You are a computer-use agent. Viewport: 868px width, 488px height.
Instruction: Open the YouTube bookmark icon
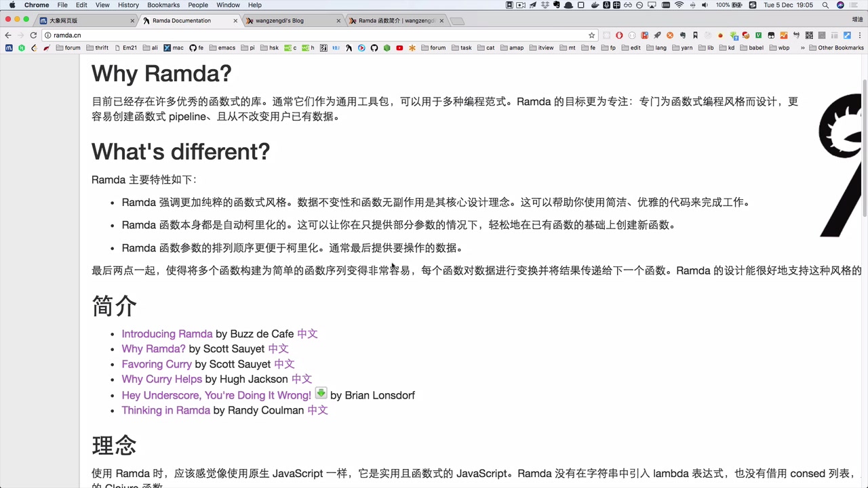click(x=399, y=48)
